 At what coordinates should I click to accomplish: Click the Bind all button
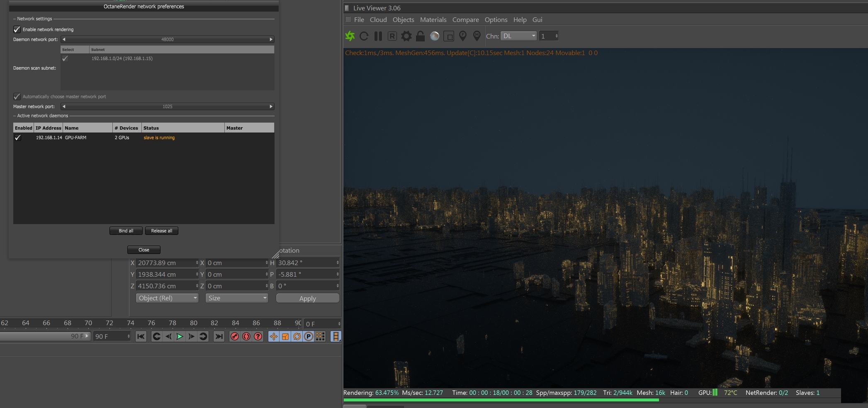click(x=126, y=231)
